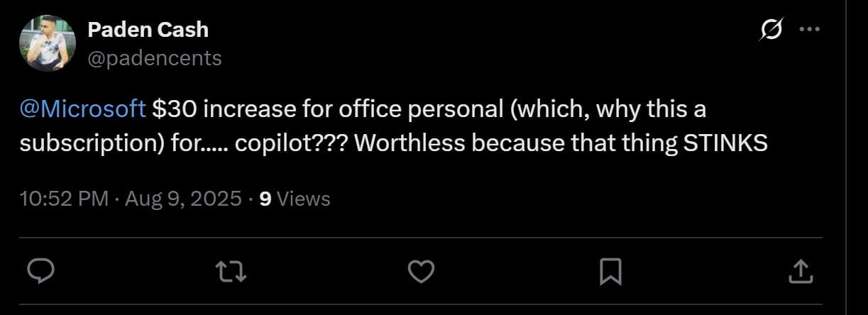
Task: Bookmark Paden Cash's post
Action: point(610,271)
